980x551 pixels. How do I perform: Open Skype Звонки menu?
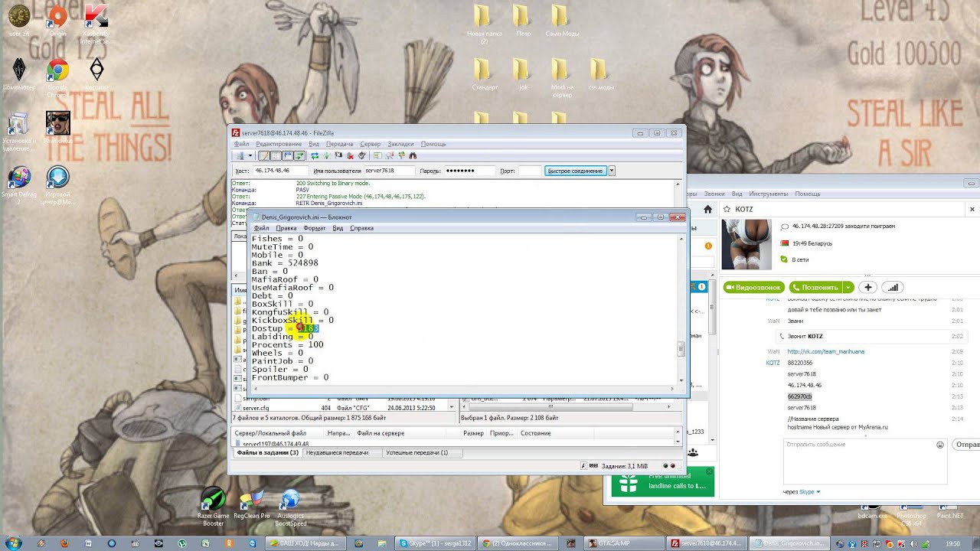714,194
